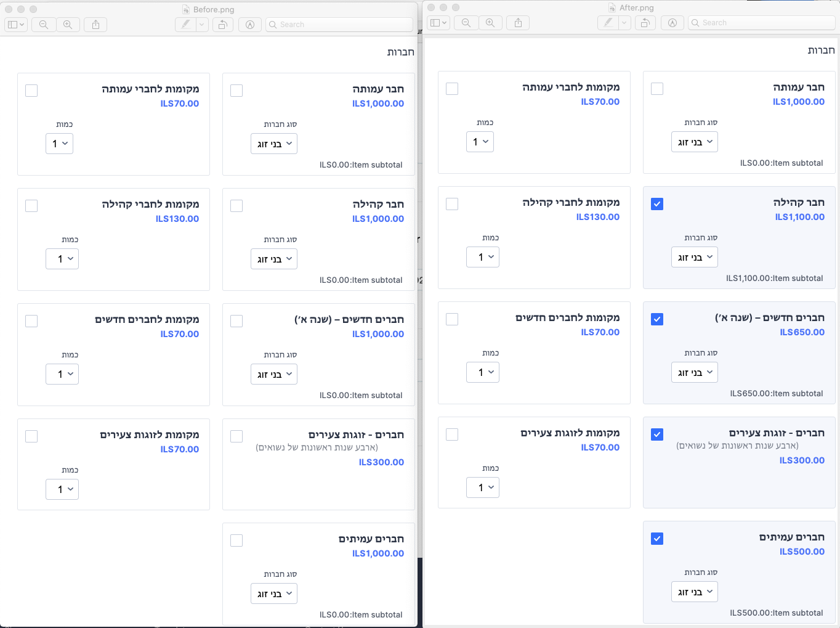Click ILS1,100.00 Item subtotal text in After.png
840x628 pixels.
click(x=775, y=278)
